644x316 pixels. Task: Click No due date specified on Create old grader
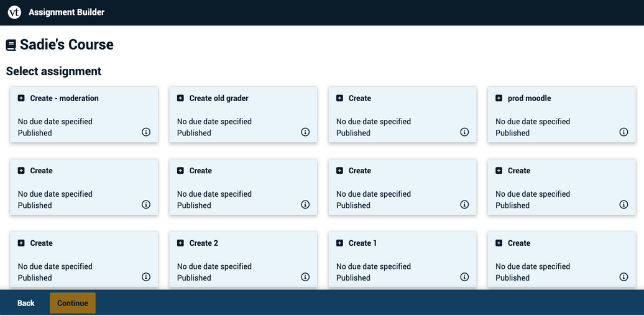click(214, 122)
